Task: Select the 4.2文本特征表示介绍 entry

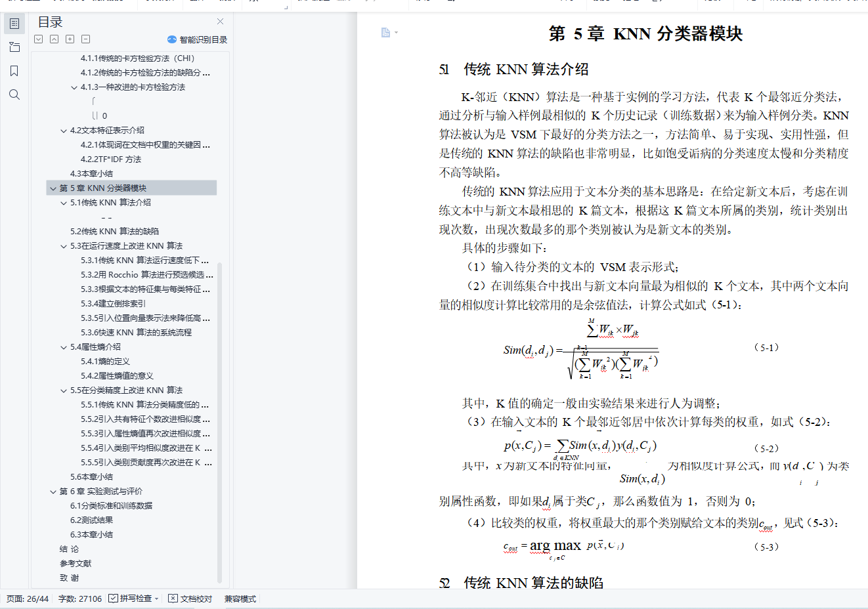Action: click(x=107, y=131)
